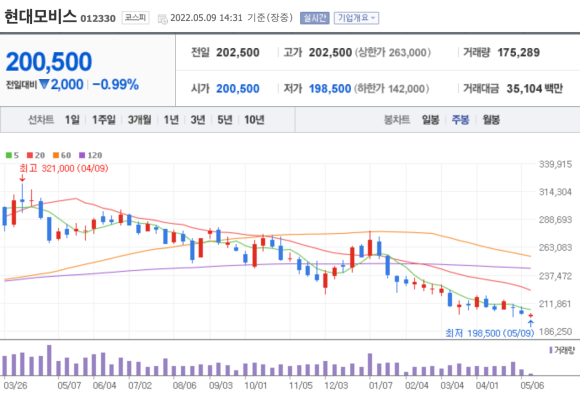Click the green 5-period moving average legend swatch
The width and height of the screenshot is (580, 398).
point(9,155)
